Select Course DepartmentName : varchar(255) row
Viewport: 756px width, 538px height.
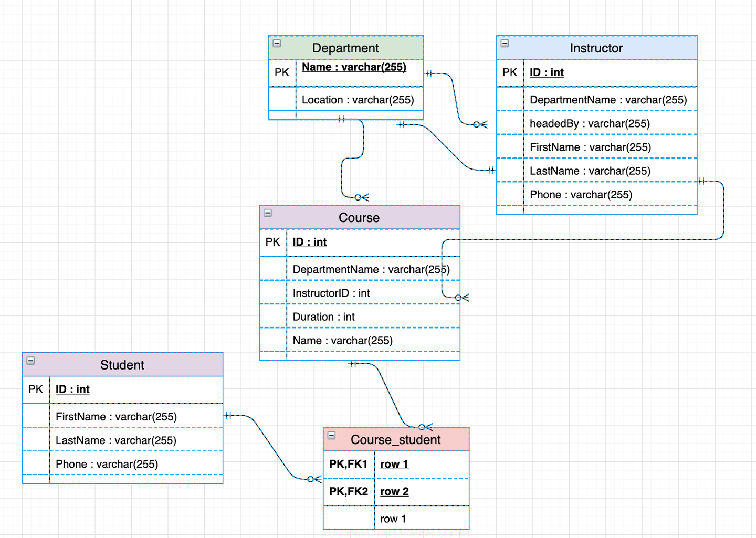coord(360,269)
